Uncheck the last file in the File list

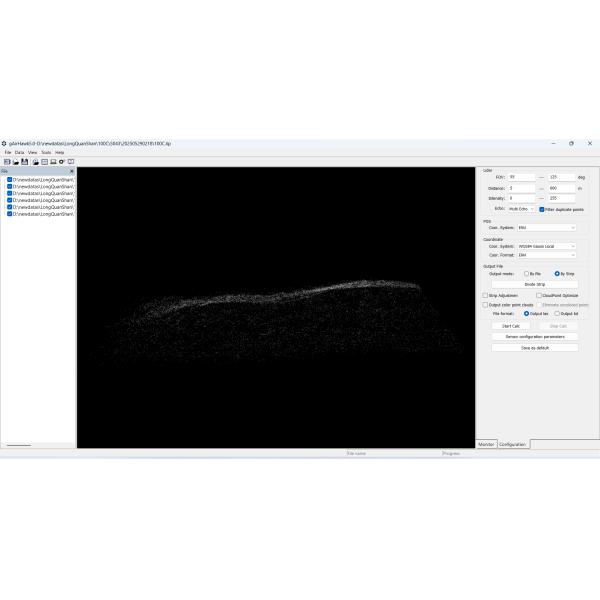click(10, 214)
